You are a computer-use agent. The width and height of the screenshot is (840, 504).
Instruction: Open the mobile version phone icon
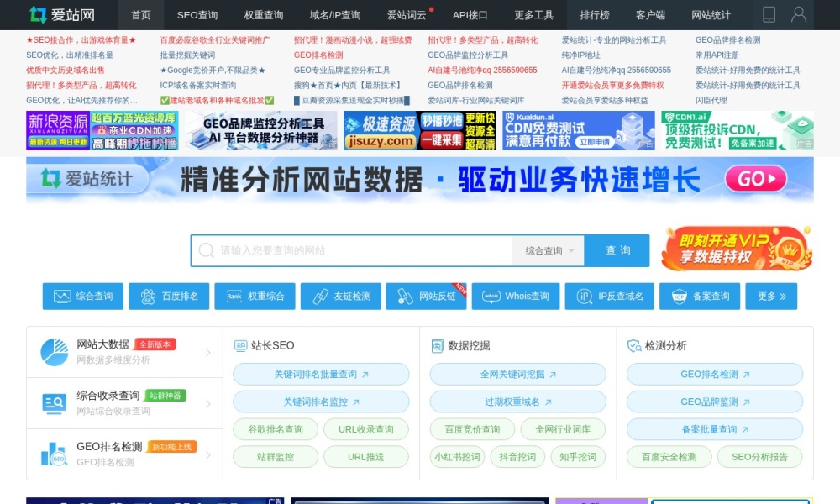pos(769,14)
